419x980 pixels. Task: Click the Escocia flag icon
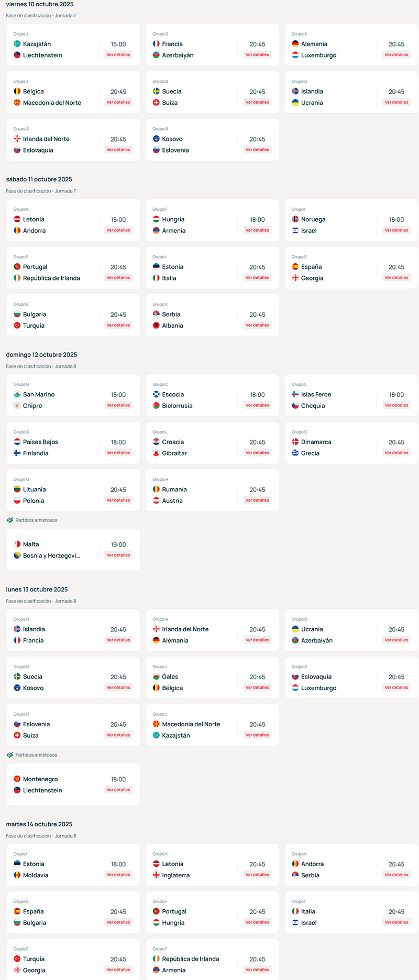[156, 394]
